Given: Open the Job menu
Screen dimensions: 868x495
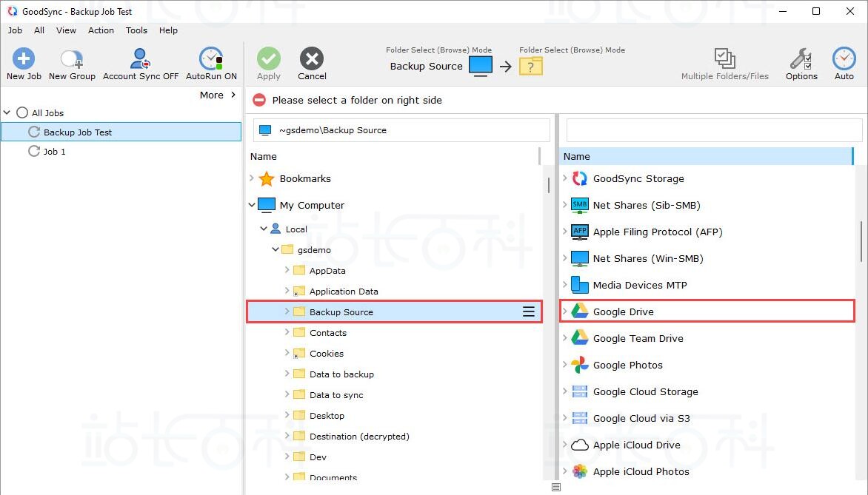Looking at the screenshot, I should [15, 30].
